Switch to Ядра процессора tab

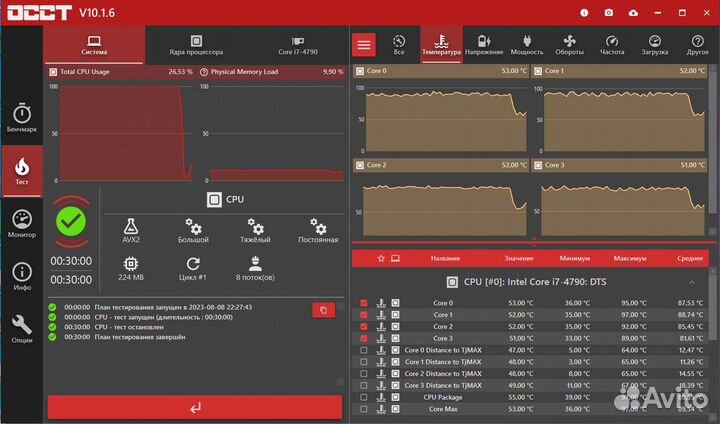point(196,45)
